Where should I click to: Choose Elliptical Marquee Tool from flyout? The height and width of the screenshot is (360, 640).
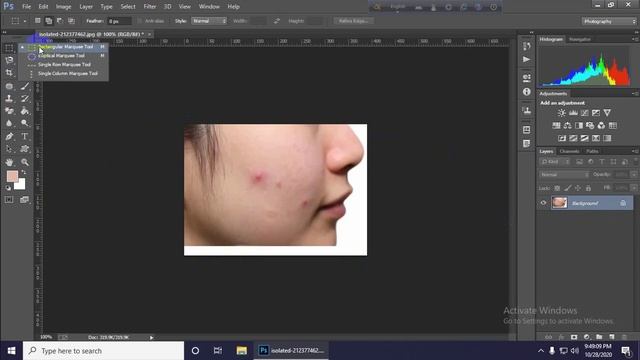61,56
